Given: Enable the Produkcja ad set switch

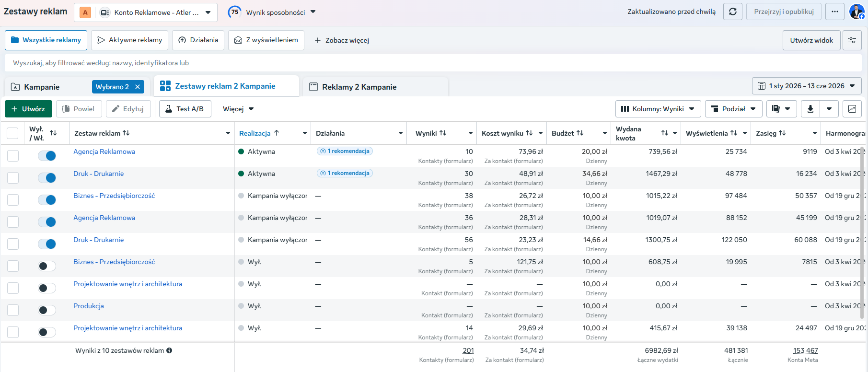Looking at the screenshot, I should (x=47, y=310).
